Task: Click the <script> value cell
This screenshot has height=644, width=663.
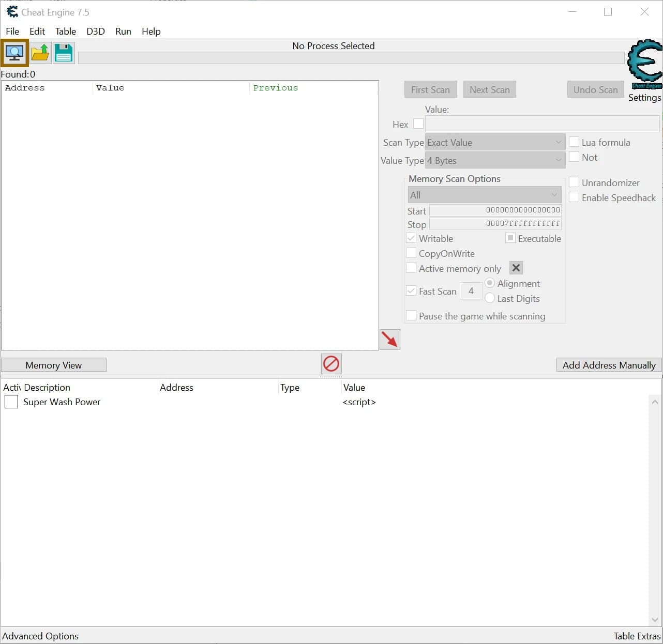Action: (x=359, y=402)
